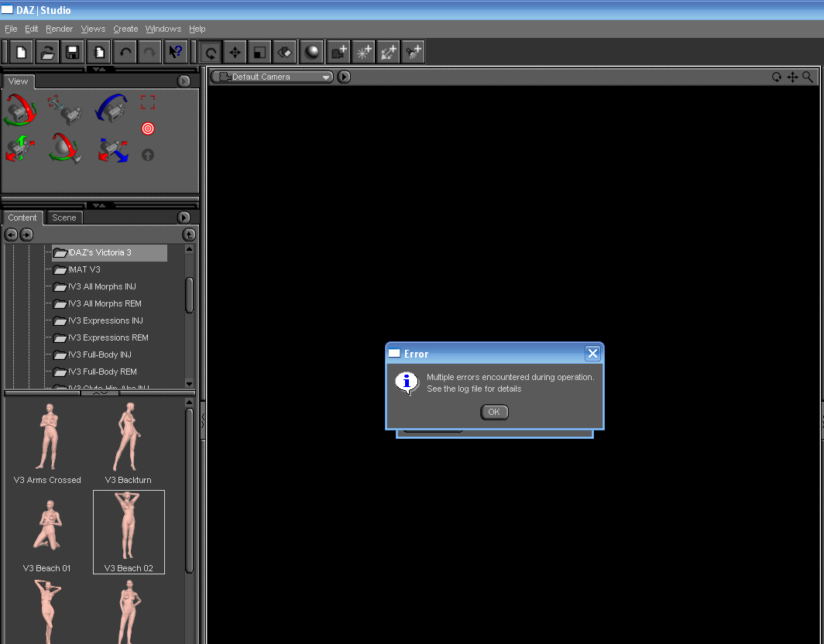Select the !MAT V3 folder
The height and width of the screenshot is (644, 824).
coord(77,269)
